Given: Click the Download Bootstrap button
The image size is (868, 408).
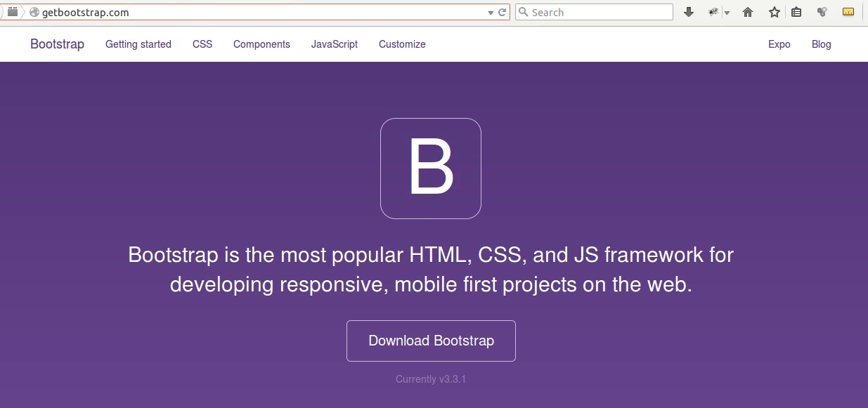Looking at the screenshot, I should [x=431, y=341].
